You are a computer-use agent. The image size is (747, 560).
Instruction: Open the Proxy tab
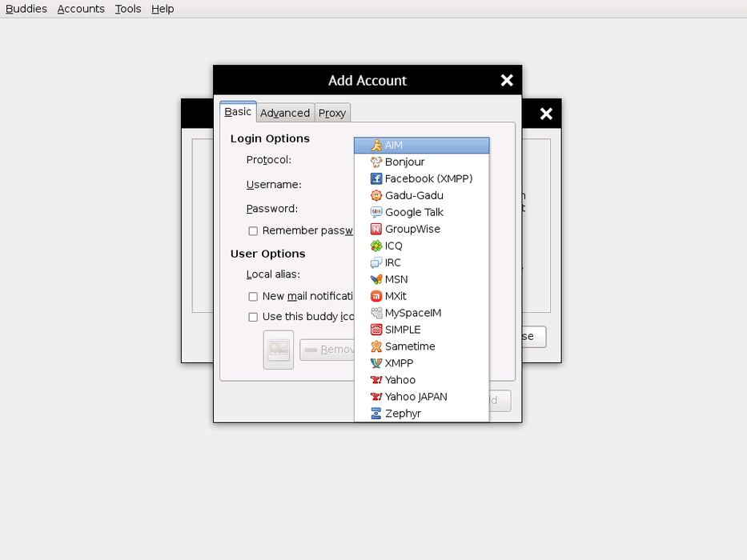[332, 113]
